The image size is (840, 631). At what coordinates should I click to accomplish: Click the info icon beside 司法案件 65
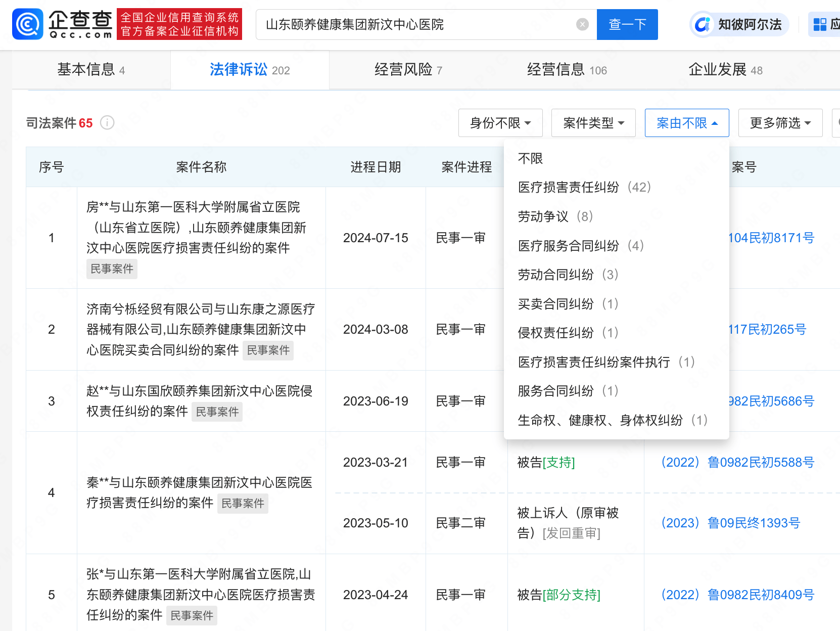pos(107,122)
